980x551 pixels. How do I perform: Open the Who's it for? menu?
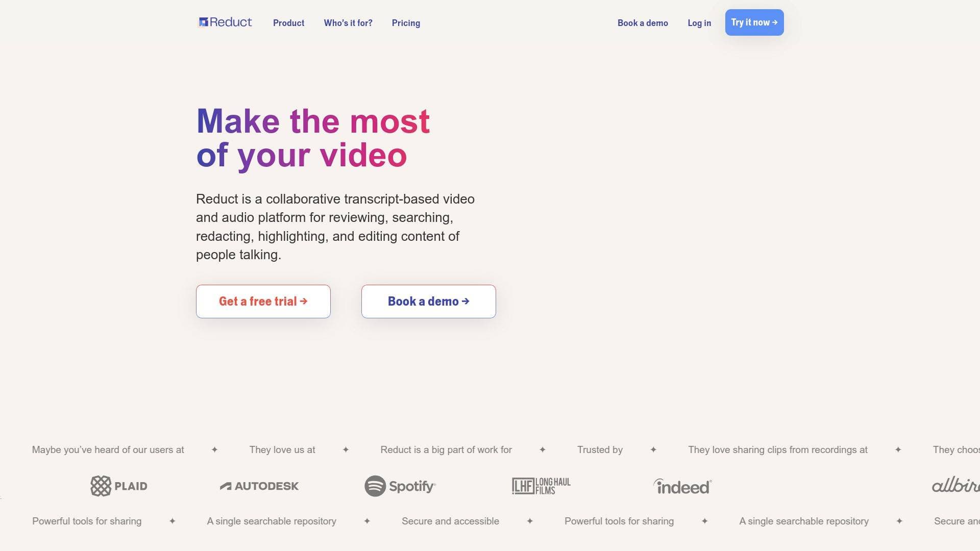click(x=348, y=23)
